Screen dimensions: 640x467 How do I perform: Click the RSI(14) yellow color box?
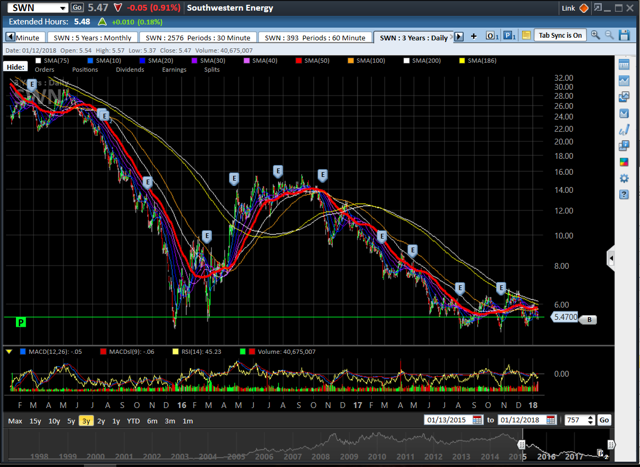176,351
